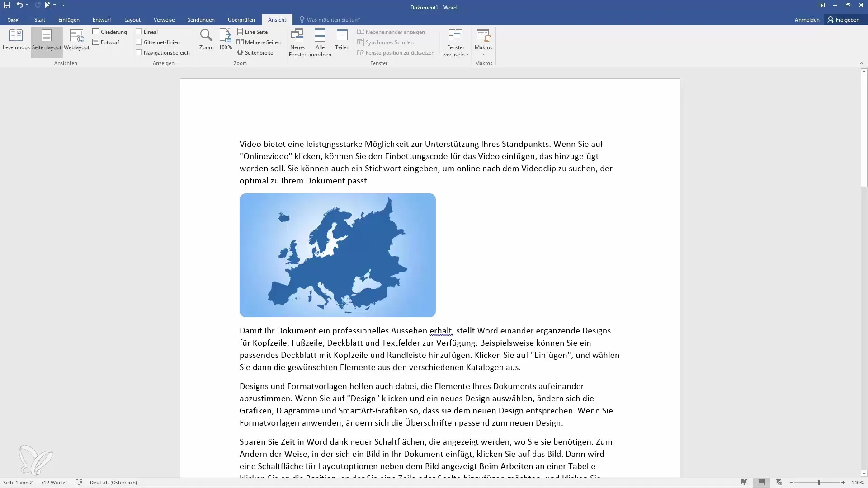Click Synchrones Scrollen

385,42
